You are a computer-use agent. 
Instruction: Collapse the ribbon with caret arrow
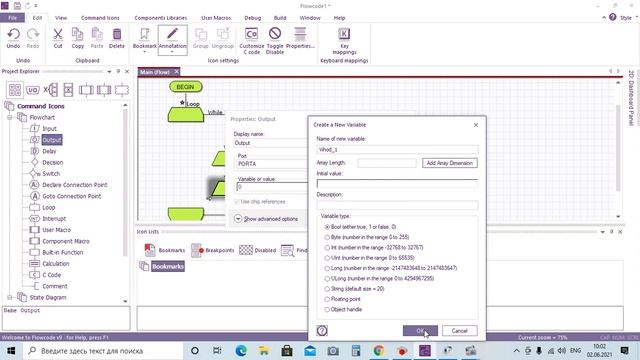[604, 18]
